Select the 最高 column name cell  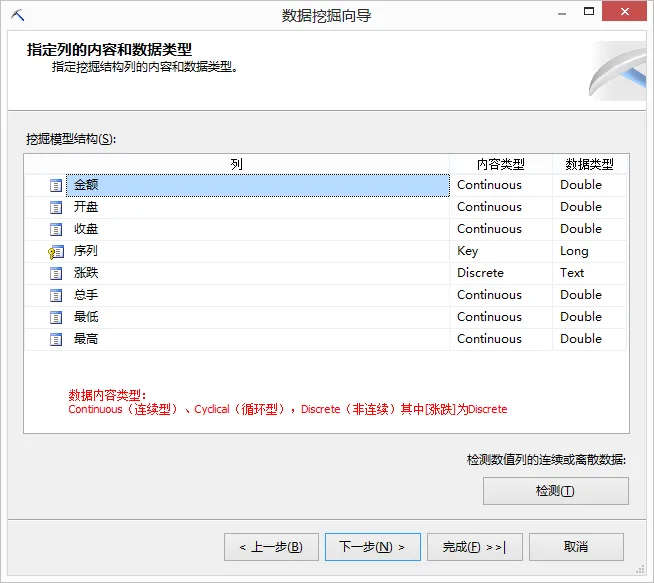pyautogui.click(x=258, y=339)
